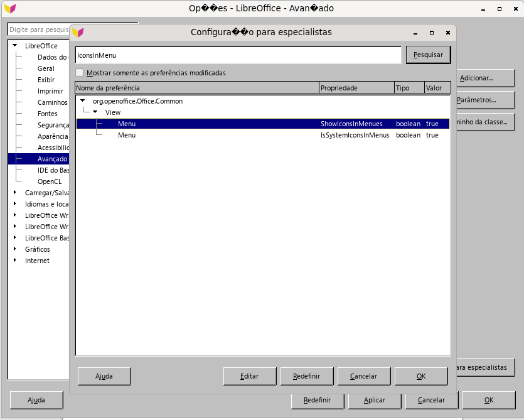Collapse the LibreOffice category in the Options tree

[x=14, y=45]
